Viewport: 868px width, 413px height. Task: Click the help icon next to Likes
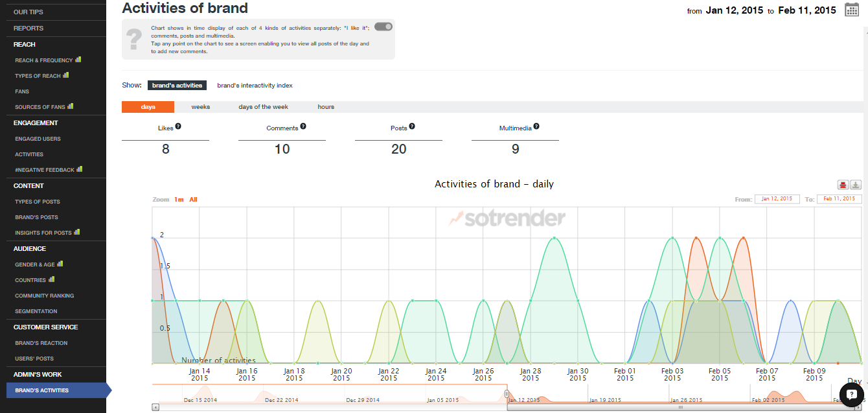178,127
